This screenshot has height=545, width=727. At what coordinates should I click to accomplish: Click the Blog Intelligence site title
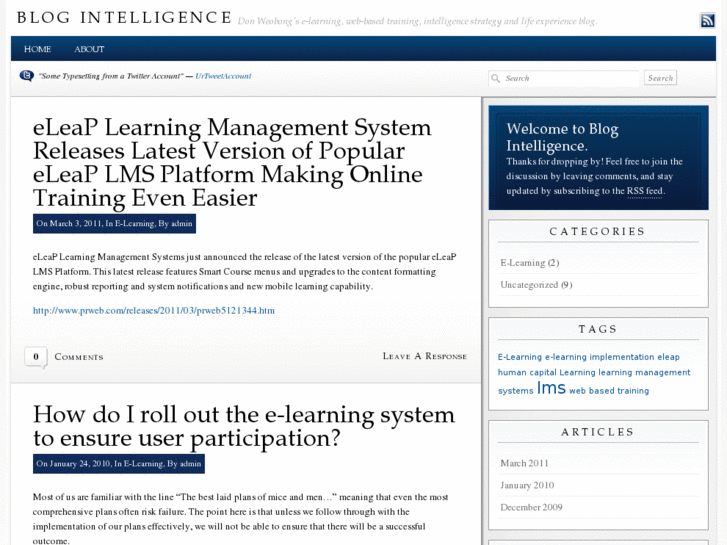pyautogui.click(x=124, y=18)
